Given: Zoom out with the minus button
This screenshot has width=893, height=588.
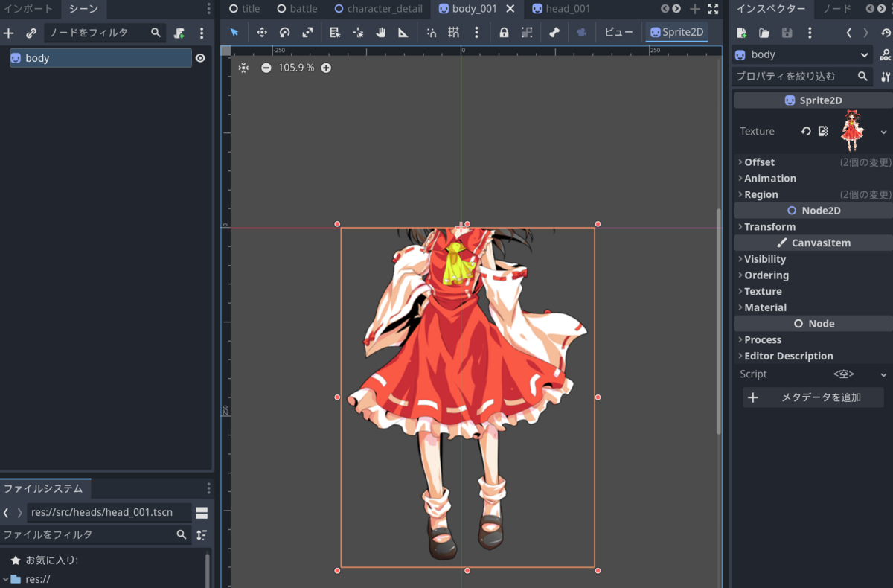Looking at the screenshot, I should click(x=266, y=68).
